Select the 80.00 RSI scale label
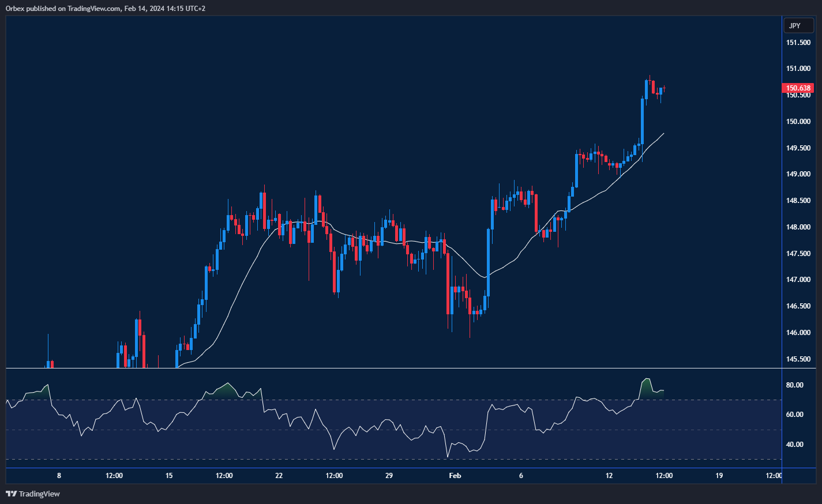 tap(795, 385)
